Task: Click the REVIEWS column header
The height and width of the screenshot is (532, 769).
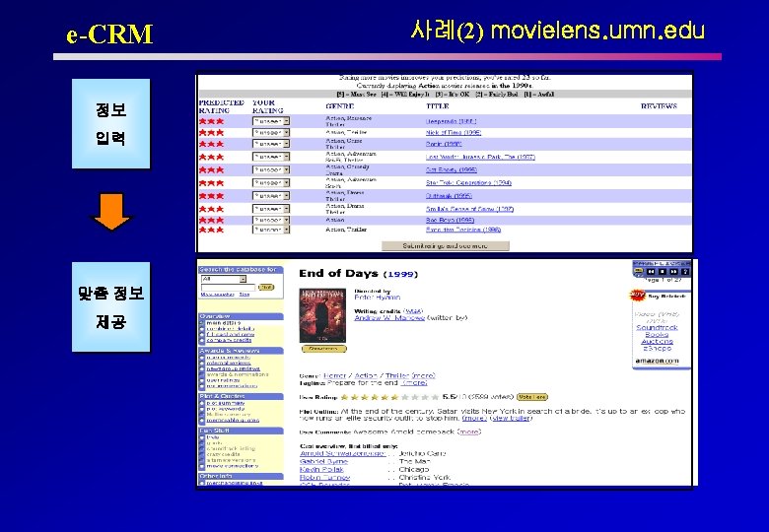Action: coord(659,105)
